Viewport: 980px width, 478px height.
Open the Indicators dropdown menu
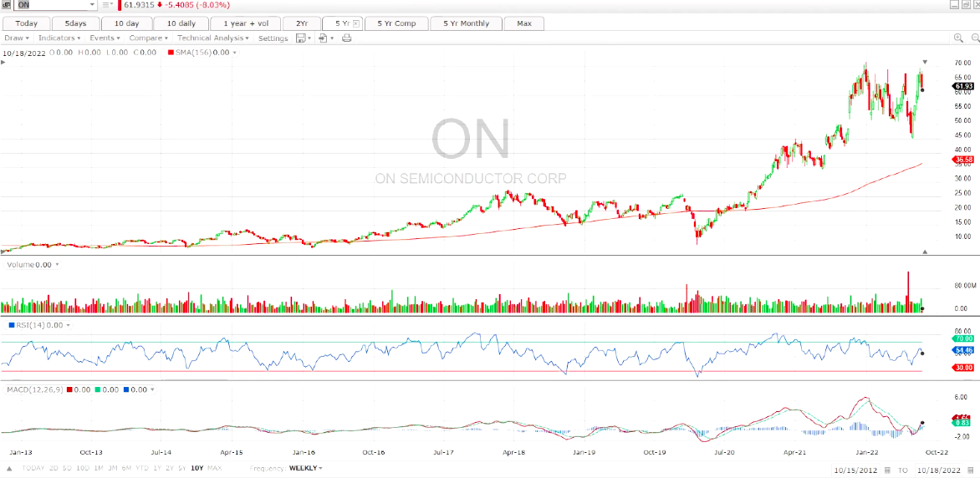[59, 38]
